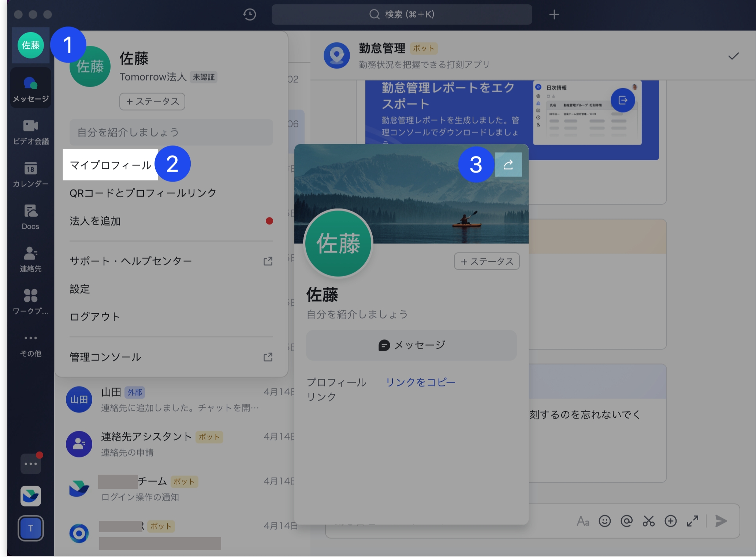Click the @ mention icon
Viewport: 756px width, 557px height.
(x=627, y=521)
